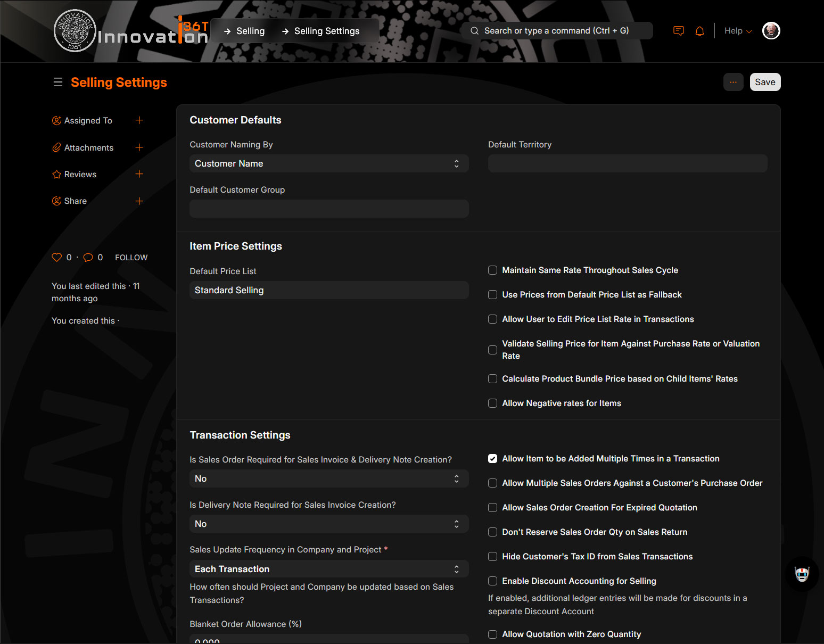Open the Help menu dropdown
824x644 pixels.
click(738, 31)
